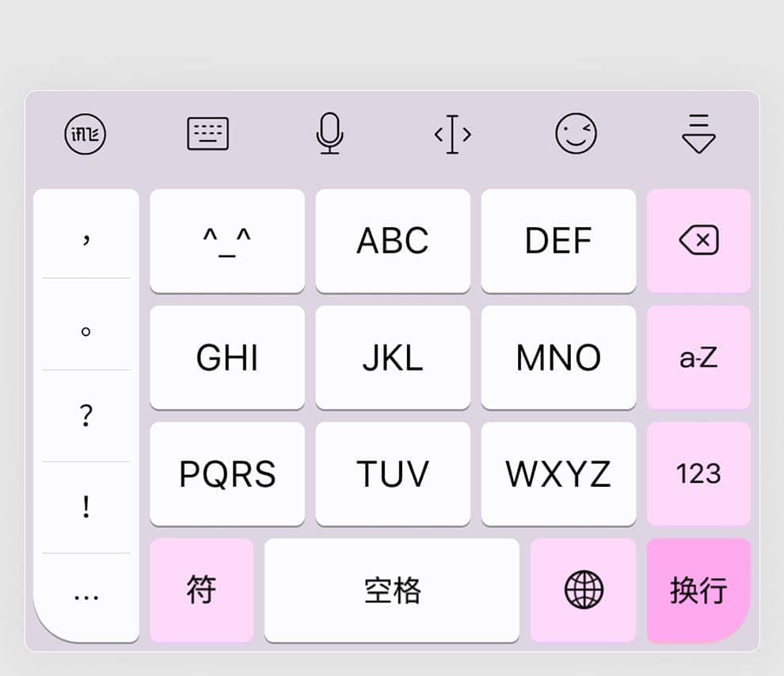Open the 符 symbols panel
784x676 pixels.
(x=201, y=590)
